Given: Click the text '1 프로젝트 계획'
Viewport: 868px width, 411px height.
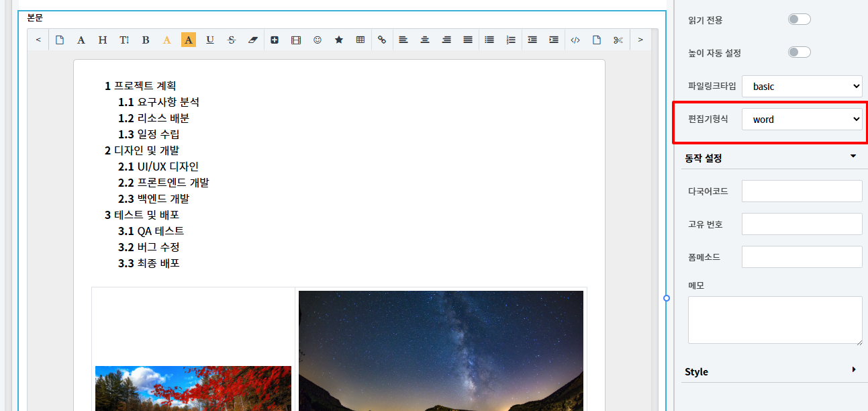Looking at the screenshot, I should (x=140, y=86).
